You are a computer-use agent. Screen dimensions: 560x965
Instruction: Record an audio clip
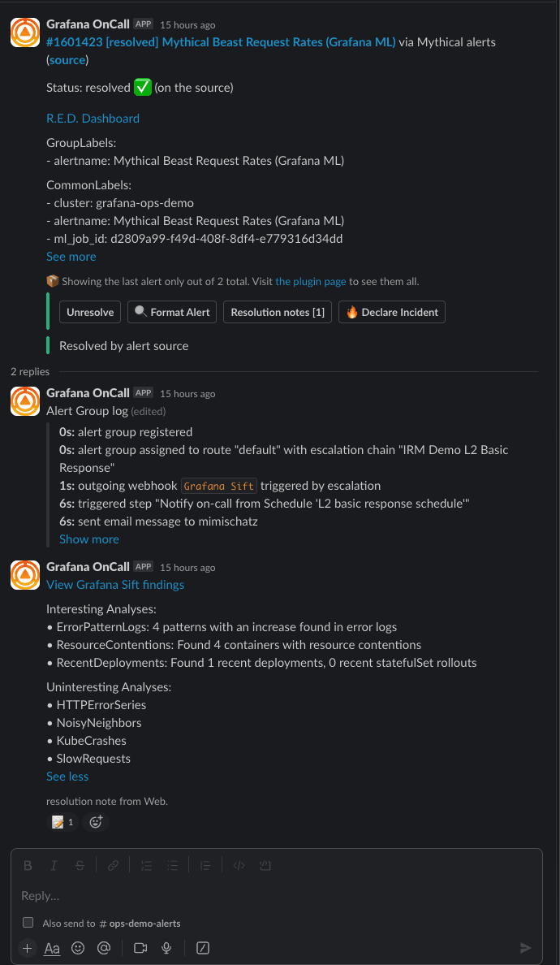pos(166,947)
